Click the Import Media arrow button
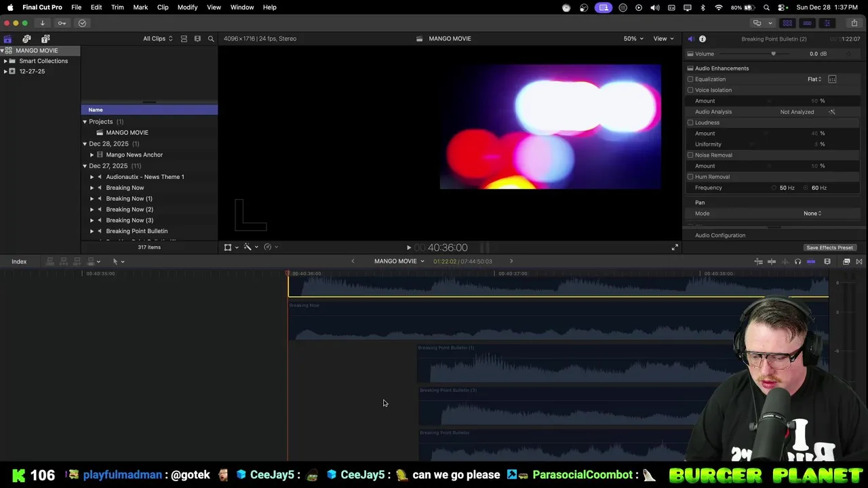The width and height of the screenshot is (868, 488). pyautogui.click(x=42, y=23)
